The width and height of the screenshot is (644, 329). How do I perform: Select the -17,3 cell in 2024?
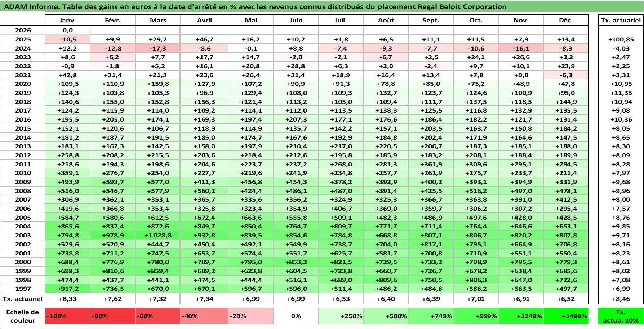[x=158, y=48]
